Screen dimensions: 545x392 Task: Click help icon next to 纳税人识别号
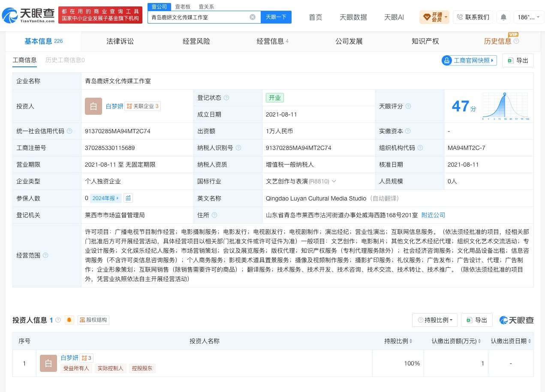[x=238, y=148]
